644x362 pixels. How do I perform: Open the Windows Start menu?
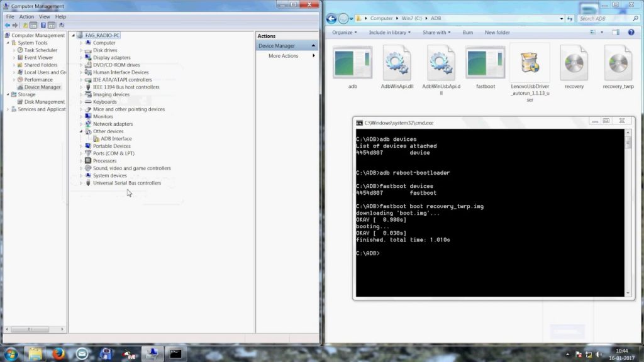coord(11,354)
